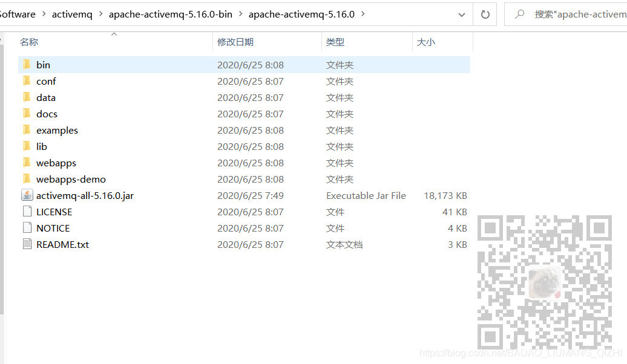Click inside the search input field
The width and height of the screenshot is (627, 364).
pos(575,14)
